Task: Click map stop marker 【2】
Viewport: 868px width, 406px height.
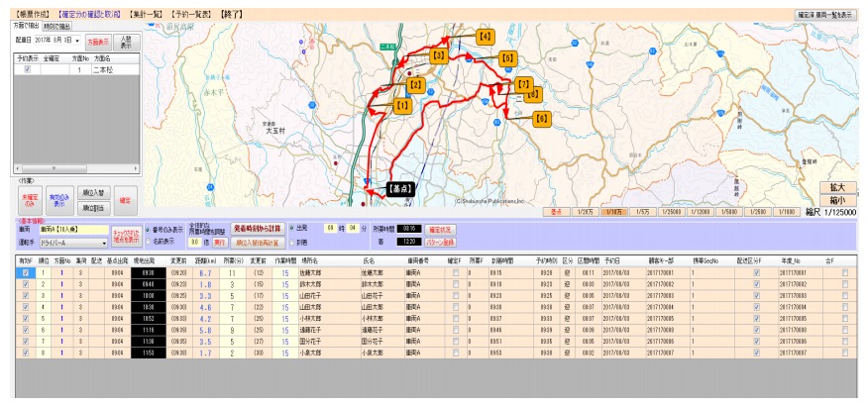Action: [416, 85]
